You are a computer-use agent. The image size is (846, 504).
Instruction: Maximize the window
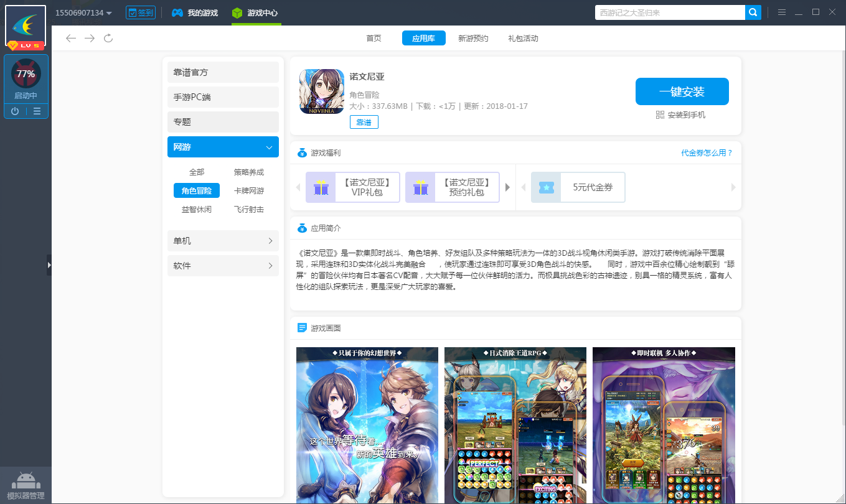(x=815, y=12)
